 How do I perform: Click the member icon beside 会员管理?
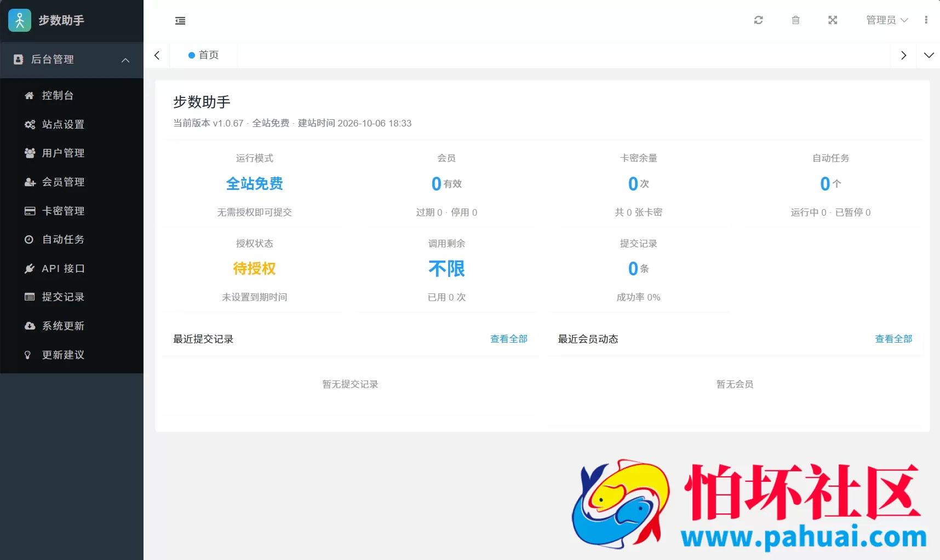[30, 182]
